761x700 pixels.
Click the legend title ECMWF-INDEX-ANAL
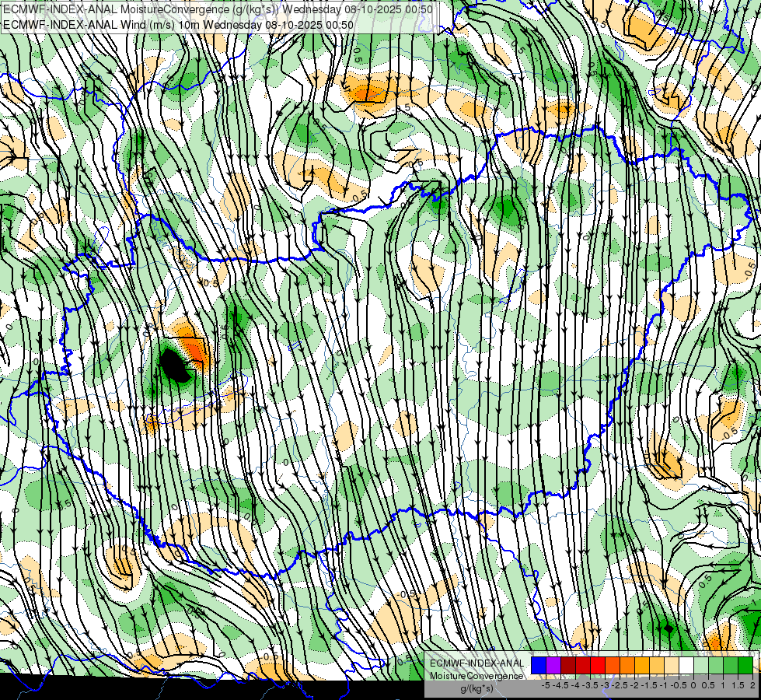coord(476,663)
